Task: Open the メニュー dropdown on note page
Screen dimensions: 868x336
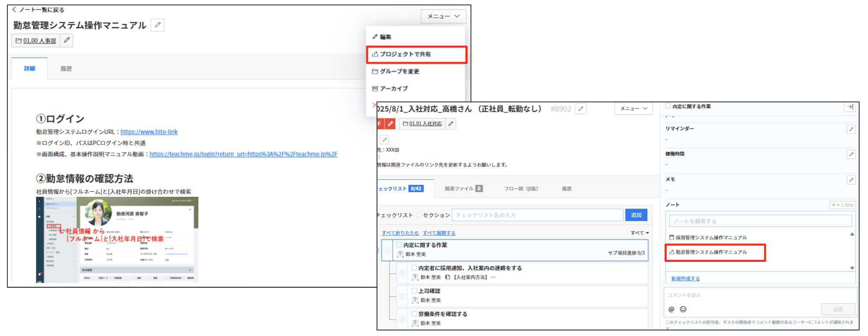Action: point(443,16)
